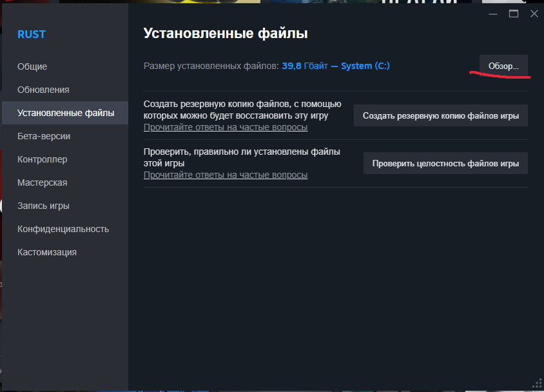Click the resize grip at window corner
Screen dimensions: 544x392
537,384
